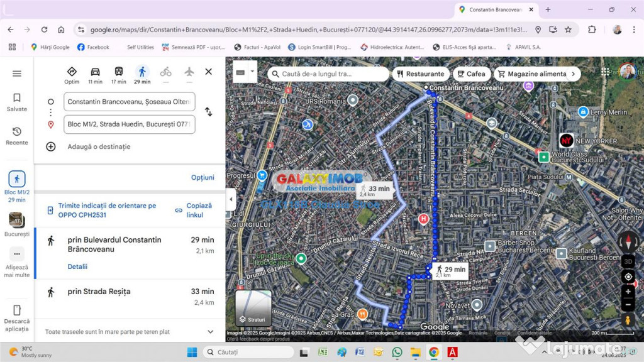Expand flat terrain route info chevron
Image resolution: width=644 pixels, height=362 pixels.
tap(210, 332)
